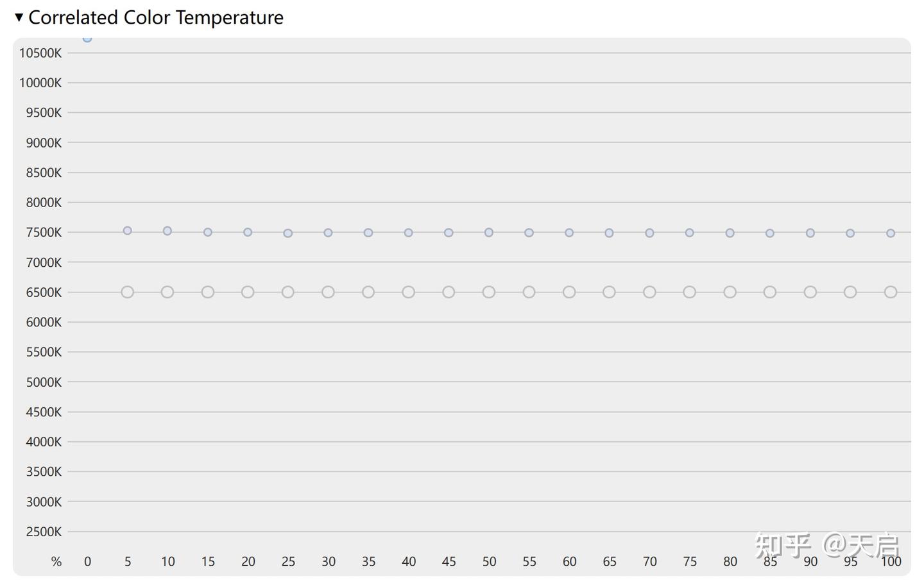924x583 pixels.
Task: Click the 10500K y-axis label
Action: pos(40,53)
